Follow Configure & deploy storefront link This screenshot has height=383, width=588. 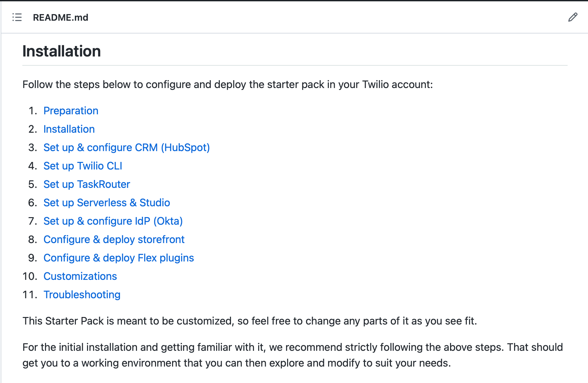tap(114, 239)
